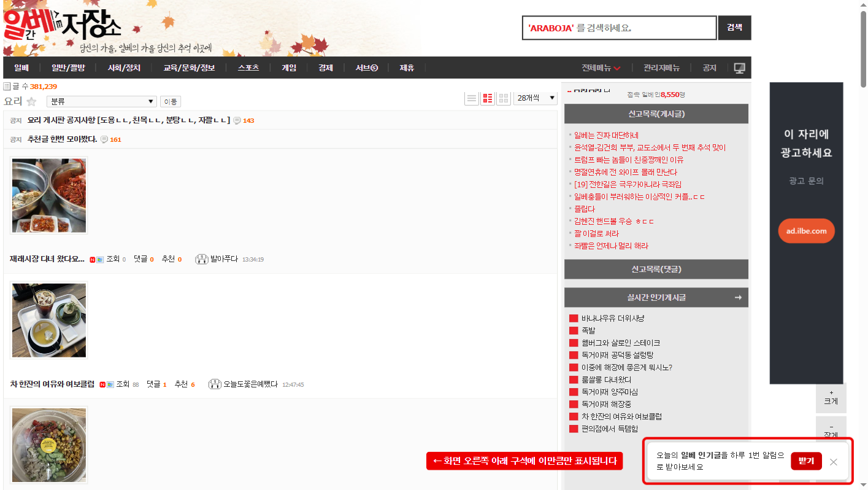Open the 일반/짤방 menu
Viewport: 868px width, 490px height.
pos(68,68)
